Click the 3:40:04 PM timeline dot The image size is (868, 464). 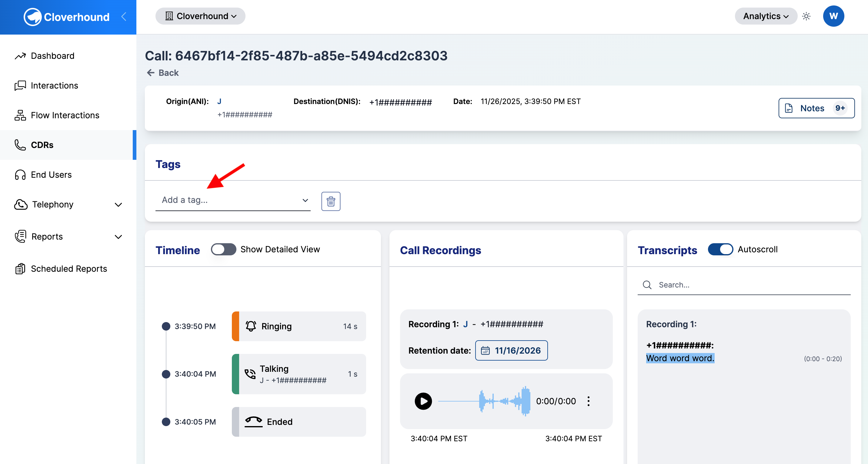[166, 374]
